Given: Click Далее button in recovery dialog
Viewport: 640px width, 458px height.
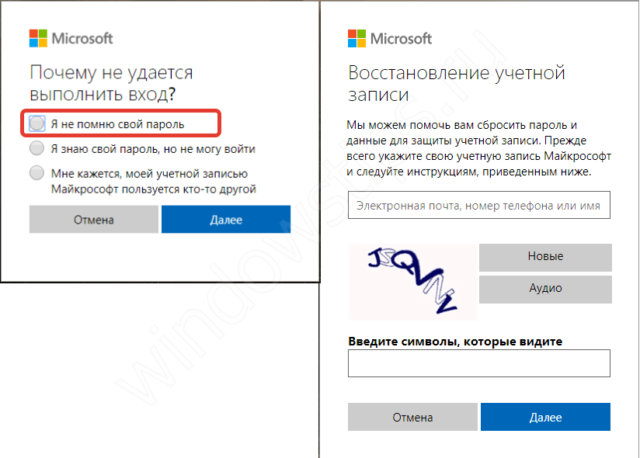Looking at the screenshot, I should click(x=545, y=417).
